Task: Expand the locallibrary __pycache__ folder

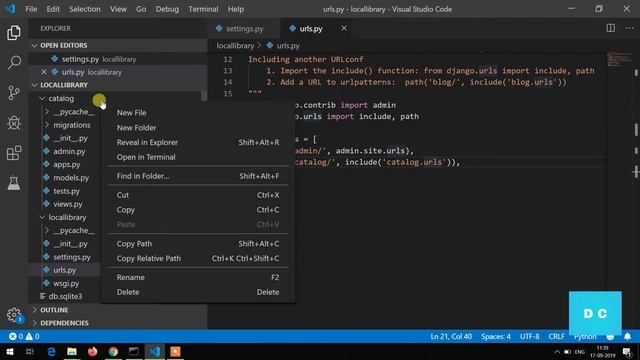Action: tap(47, 230)
